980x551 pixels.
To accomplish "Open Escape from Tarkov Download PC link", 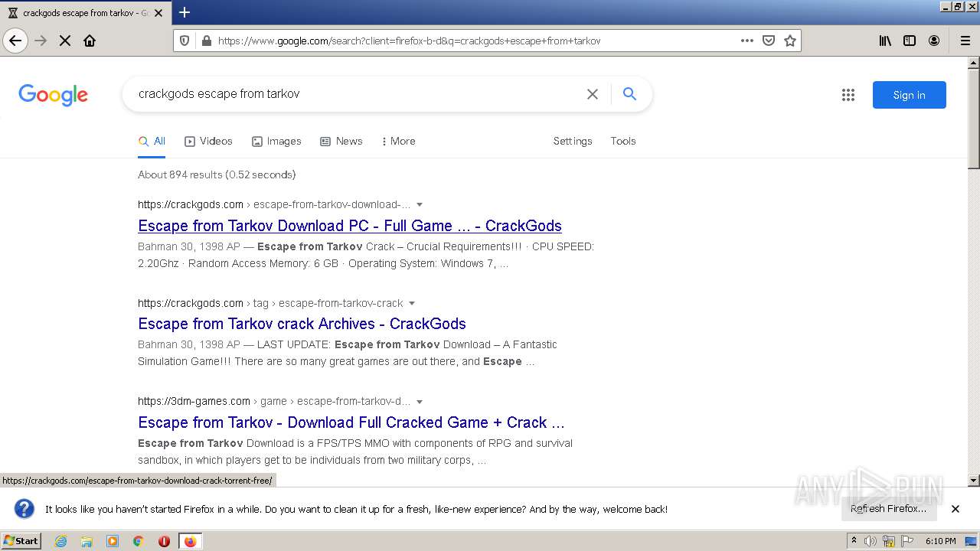I will click(350, 226).
